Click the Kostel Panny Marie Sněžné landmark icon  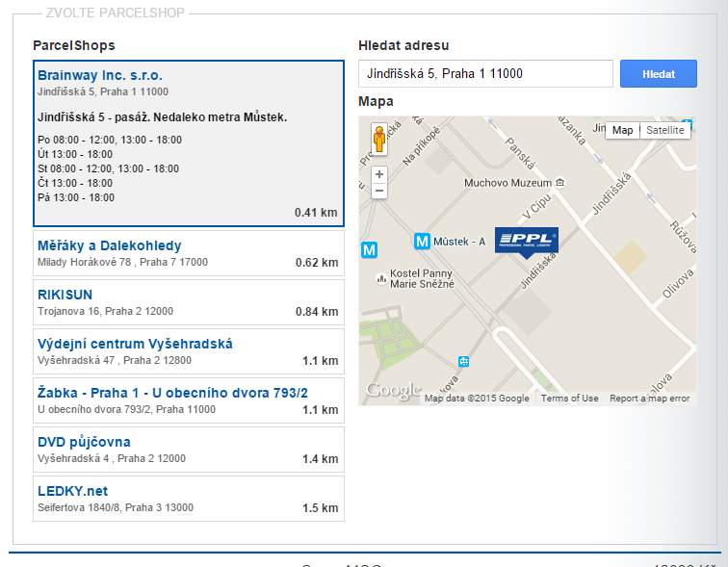(381, 279)
